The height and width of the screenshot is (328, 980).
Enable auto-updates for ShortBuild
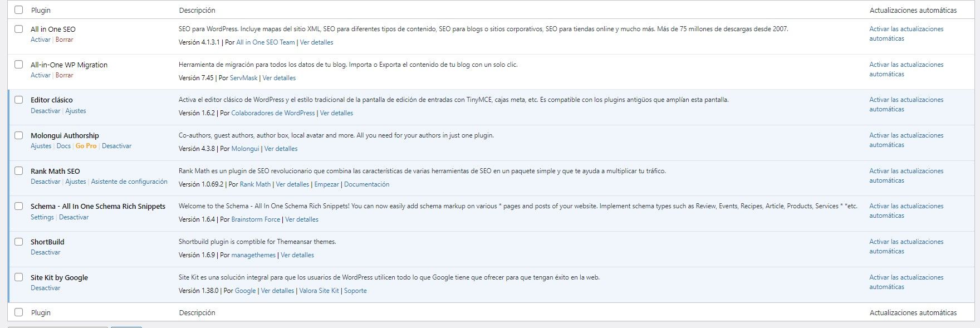point(906,246)
